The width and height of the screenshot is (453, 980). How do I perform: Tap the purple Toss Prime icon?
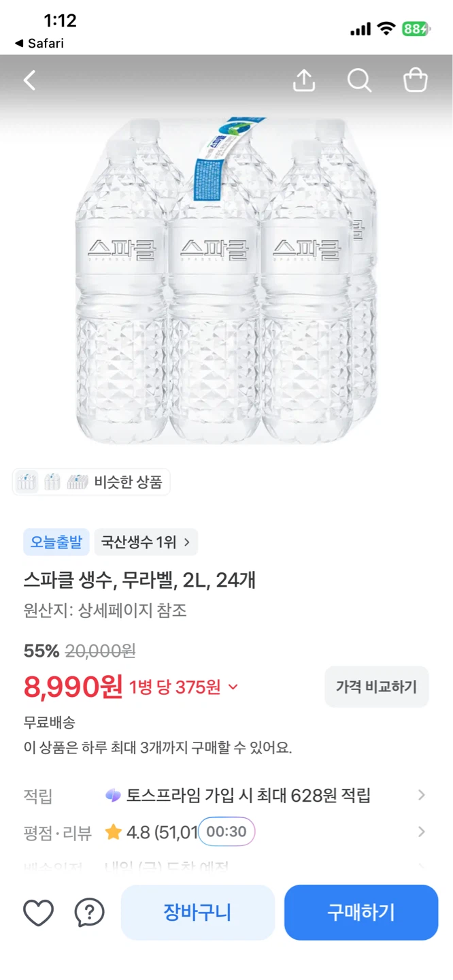(x=114, y=795)
